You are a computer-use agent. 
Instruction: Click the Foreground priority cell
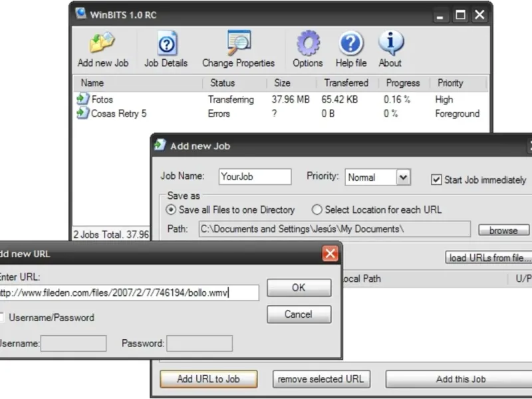458,113
